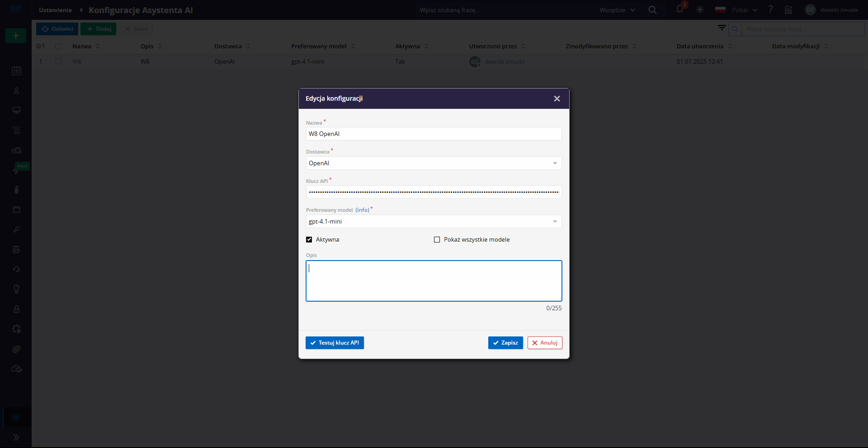Click the green plus button in the sidebar
Screen dimensions: 868x448
tap(16, 36)
